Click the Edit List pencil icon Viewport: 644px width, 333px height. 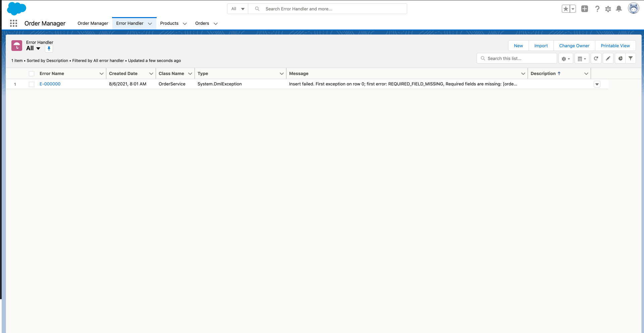coord(608,58)
